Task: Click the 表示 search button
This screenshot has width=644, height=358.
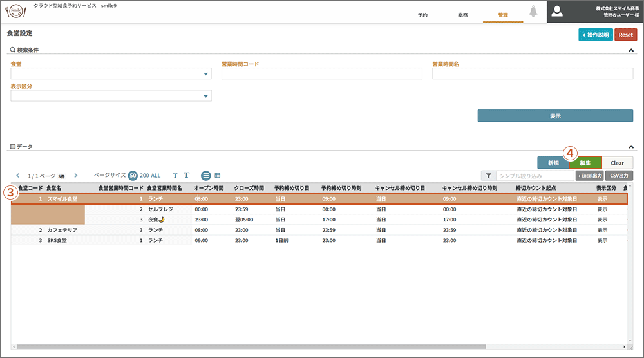Action: click(555, 116)
